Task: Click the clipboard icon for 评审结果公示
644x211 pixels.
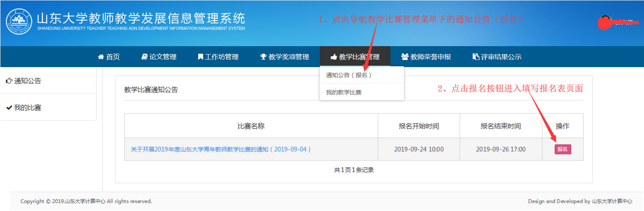Action: pos(476,57)
